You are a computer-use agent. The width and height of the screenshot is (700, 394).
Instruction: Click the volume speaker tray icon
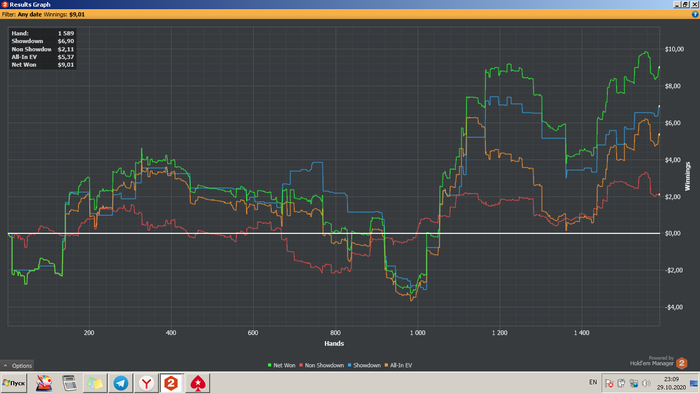click(646, 383)
